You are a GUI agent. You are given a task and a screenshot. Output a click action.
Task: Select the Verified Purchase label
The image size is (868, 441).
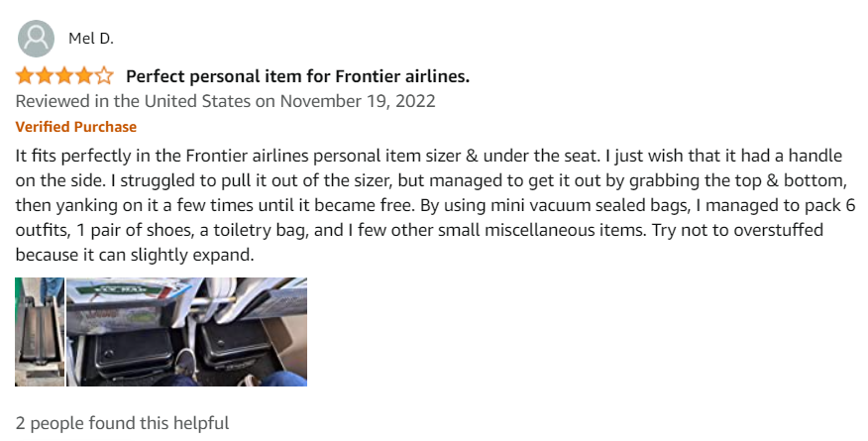click(x=76, y=127)
